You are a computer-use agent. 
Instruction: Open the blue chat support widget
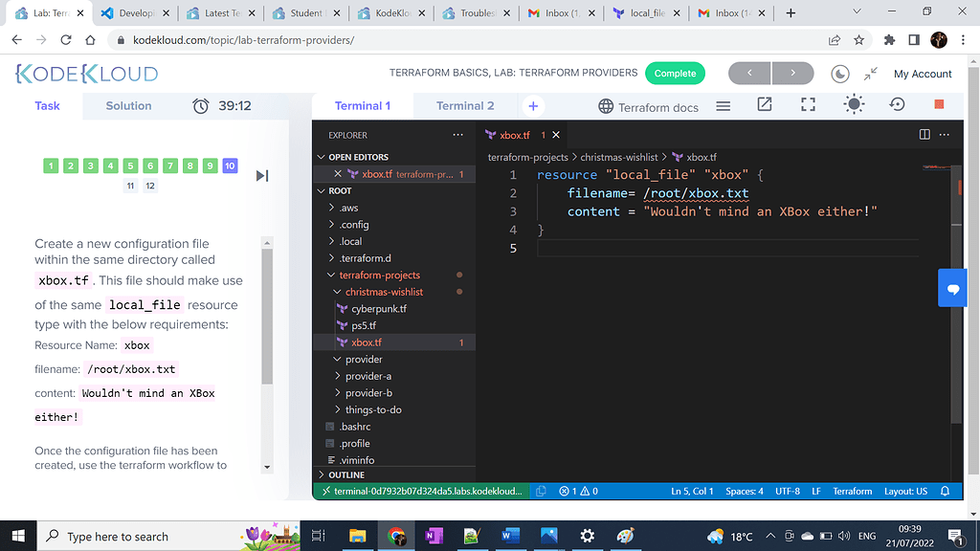pyautogui.click(x=953, y=288)
